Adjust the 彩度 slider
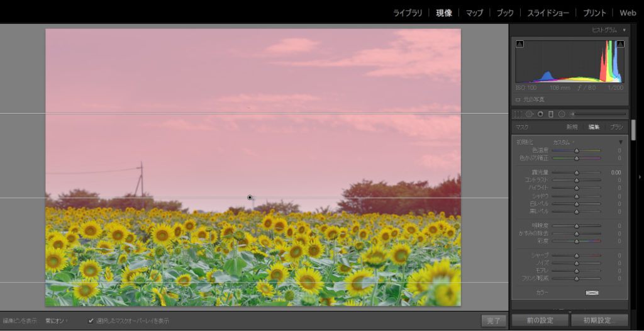This screenshot has width=644, height=331. click(577, 242)
